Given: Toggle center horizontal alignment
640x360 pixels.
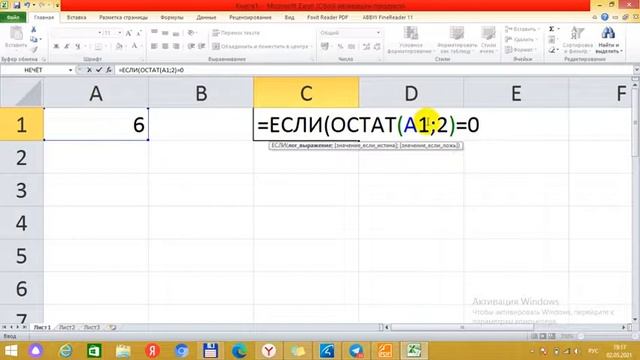Looking at the screenshot, I should 165,47.
